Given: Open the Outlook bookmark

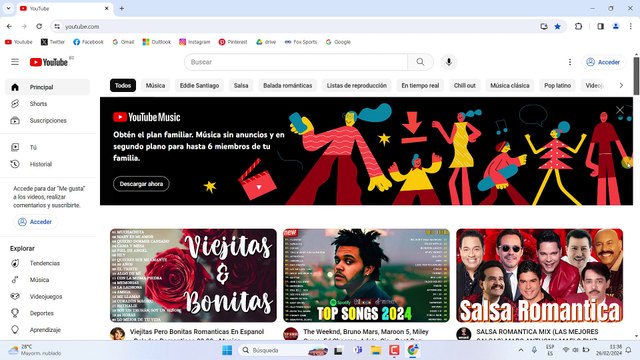Looking at the screenshot, I should tap(157, 42).
